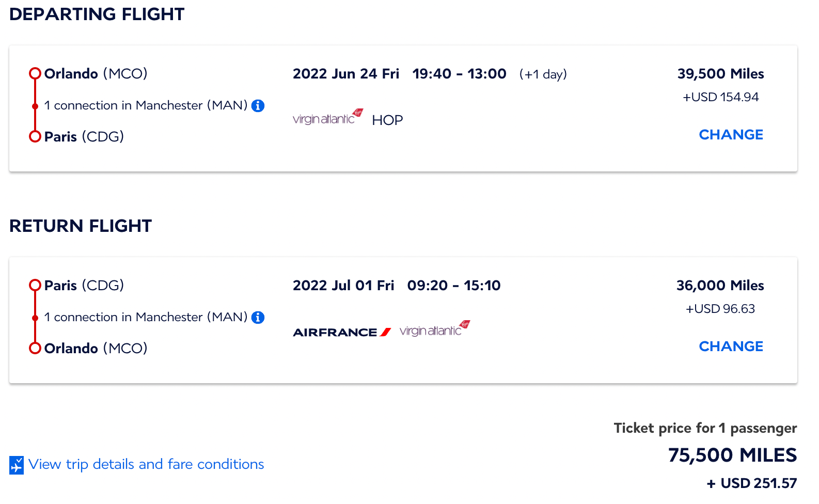Viewport: 819px width, 504px height.
Task: Change the departing flight selection
Action: tap(731, 134)
